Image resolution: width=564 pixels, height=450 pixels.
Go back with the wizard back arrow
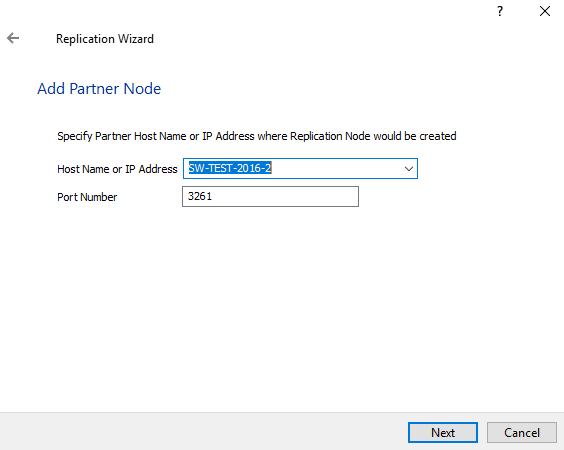coord(13,38)
